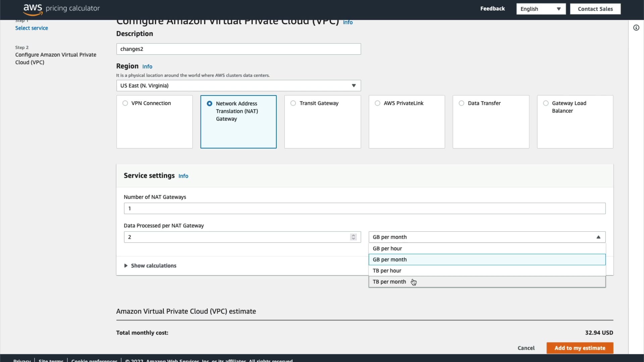644x362 pixels.
Task: Open the Region dropdown for US East
Action: coord(238,85)
